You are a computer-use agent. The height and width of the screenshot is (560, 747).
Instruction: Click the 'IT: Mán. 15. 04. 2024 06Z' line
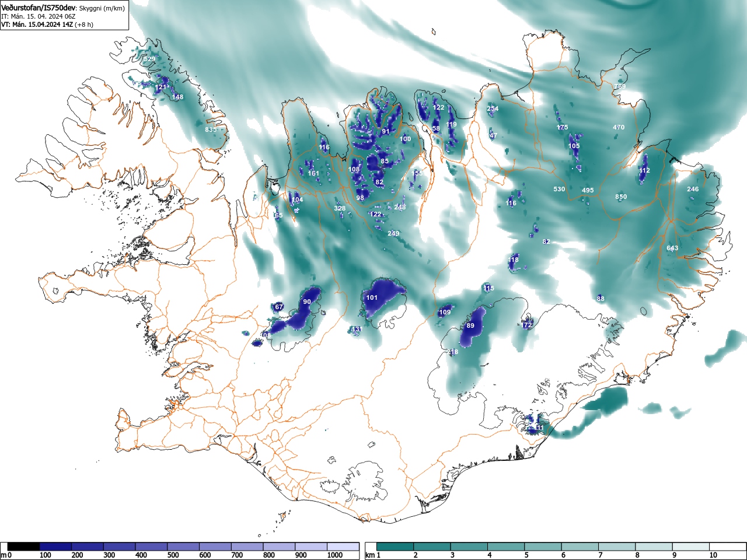[38, 16]
